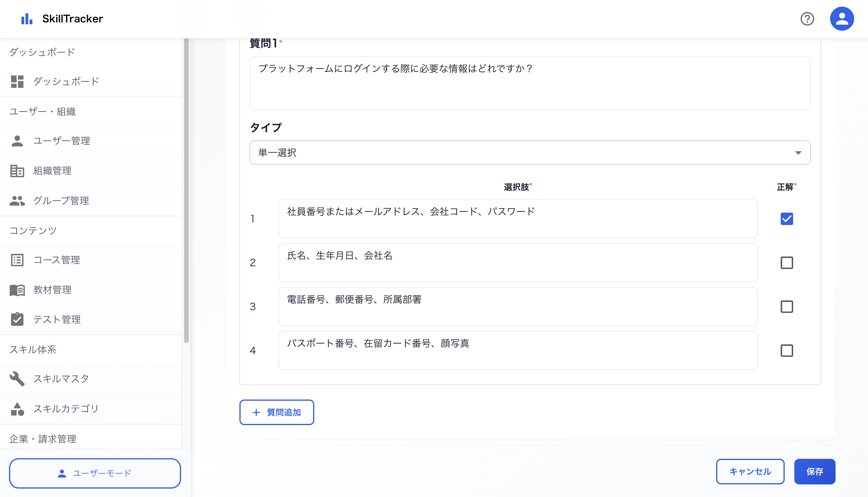
Task: Open the SkillTracker logo icon
Action: coord(26,18)
